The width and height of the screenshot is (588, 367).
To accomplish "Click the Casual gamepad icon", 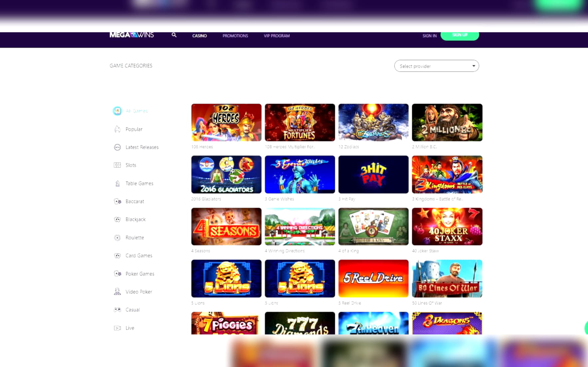I will (117, 310).
